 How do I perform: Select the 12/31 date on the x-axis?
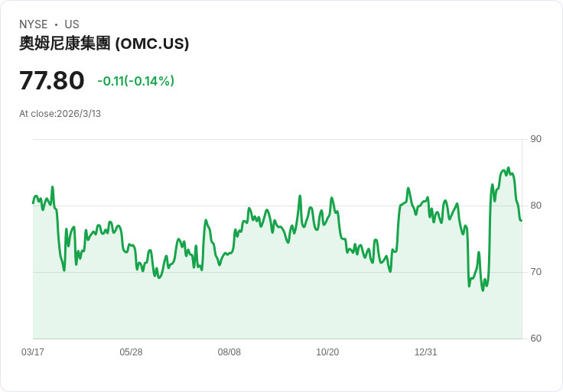point(425,352)
